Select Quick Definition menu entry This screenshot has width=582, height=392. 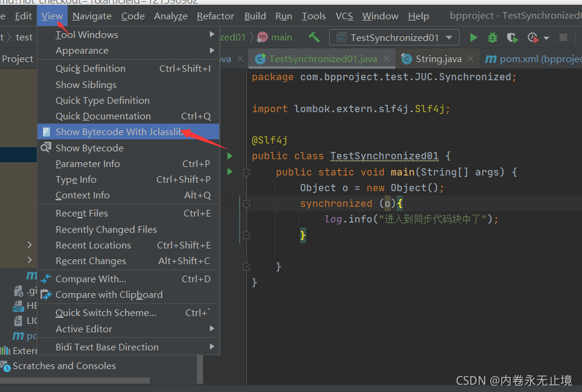[129, 69]
